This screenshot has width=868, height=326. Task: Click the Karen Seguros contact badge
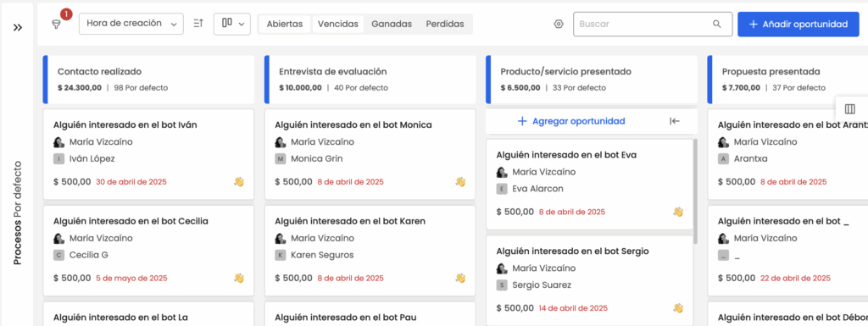pyautogui.click(x=280, y=255)
